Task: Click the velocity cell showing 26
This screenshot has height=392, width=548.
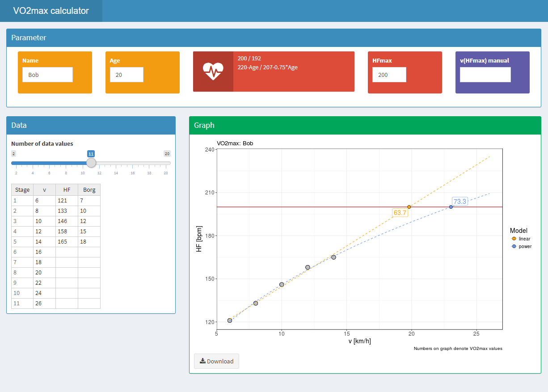Action: pos(44,303)
